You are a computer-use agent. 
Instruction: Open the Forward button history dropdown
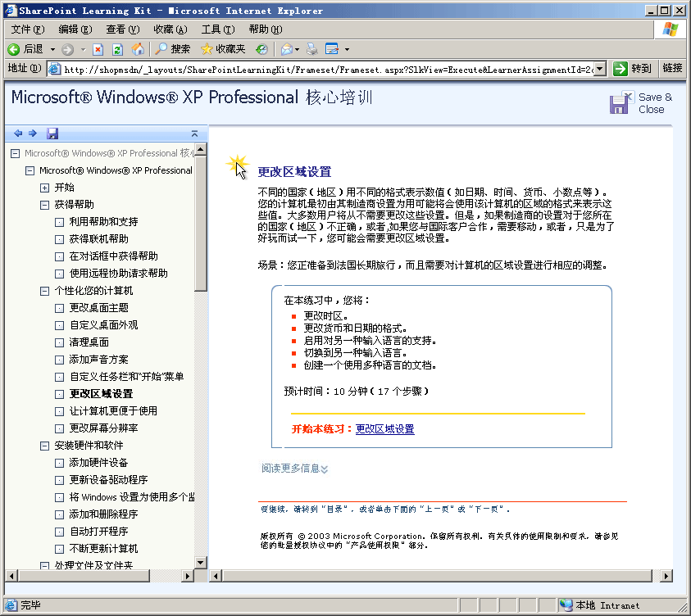coord(83,49)
